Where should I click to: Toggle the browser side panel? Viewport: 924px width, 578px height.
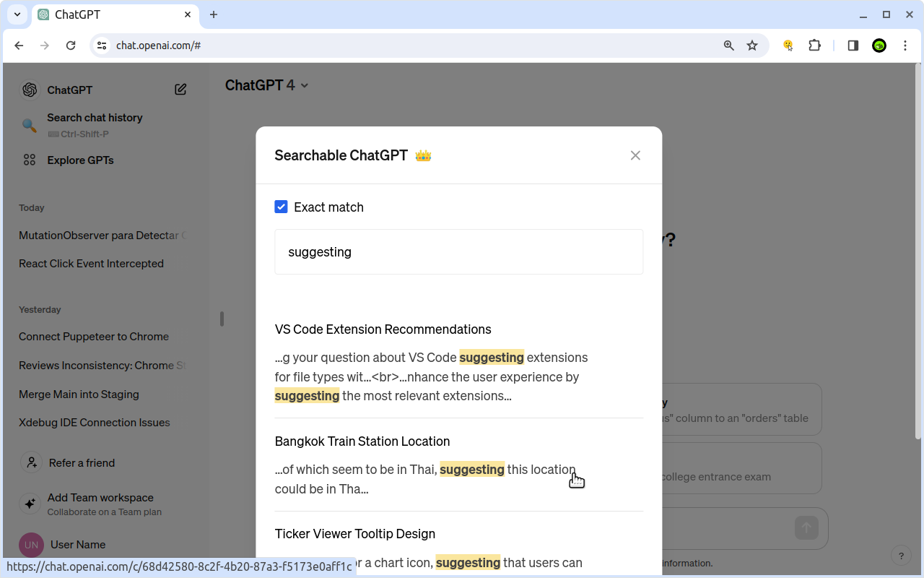point(853,46)
